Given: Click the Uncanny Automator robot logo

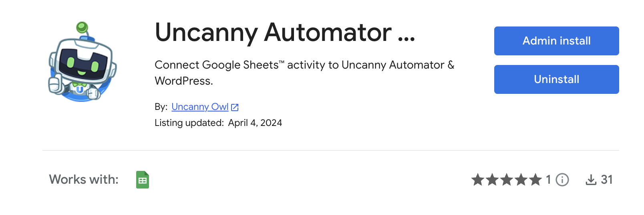Looking at the screenshot, I should tap(82, 62).
